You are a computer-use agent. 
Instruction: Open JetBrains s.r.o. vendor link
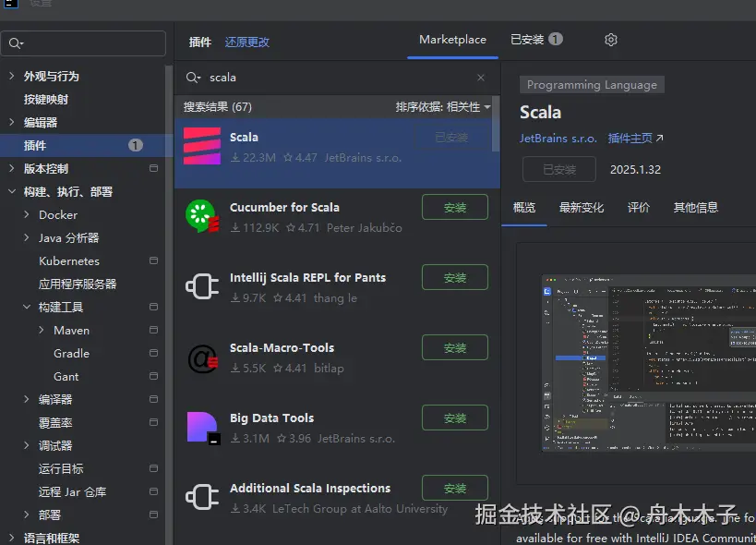(x=558, y=139)
